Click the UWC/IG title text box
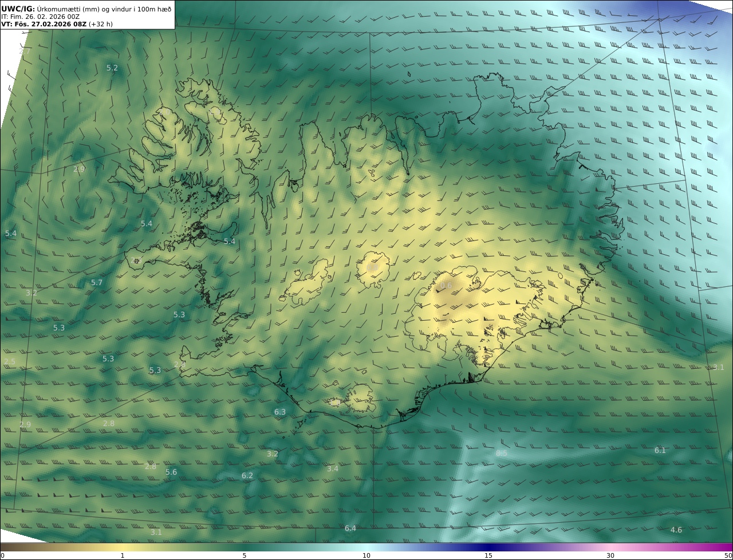The height and width of the screenshot is (560, 733). tap(87, 14)
